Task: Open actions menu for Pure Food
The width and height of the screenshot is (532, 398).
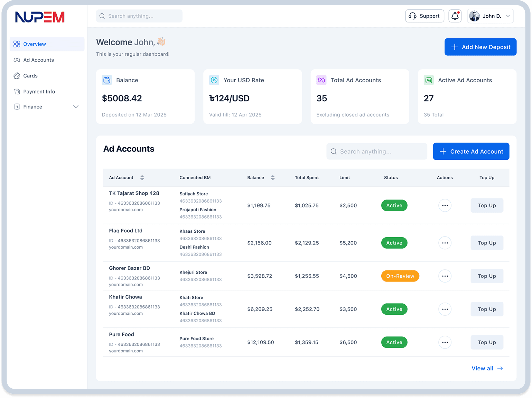Action: [x=445, y=342]
